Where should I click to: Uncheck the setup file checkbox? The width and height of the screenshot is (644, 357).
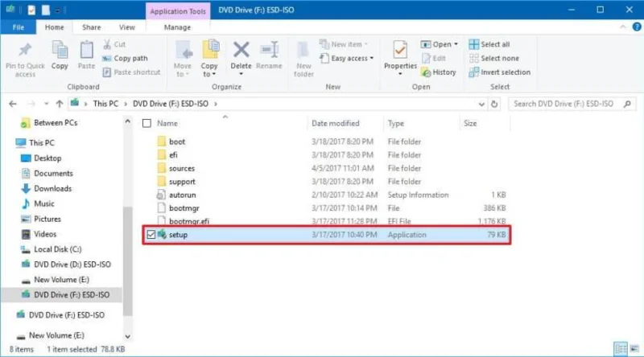pos(151,235)
